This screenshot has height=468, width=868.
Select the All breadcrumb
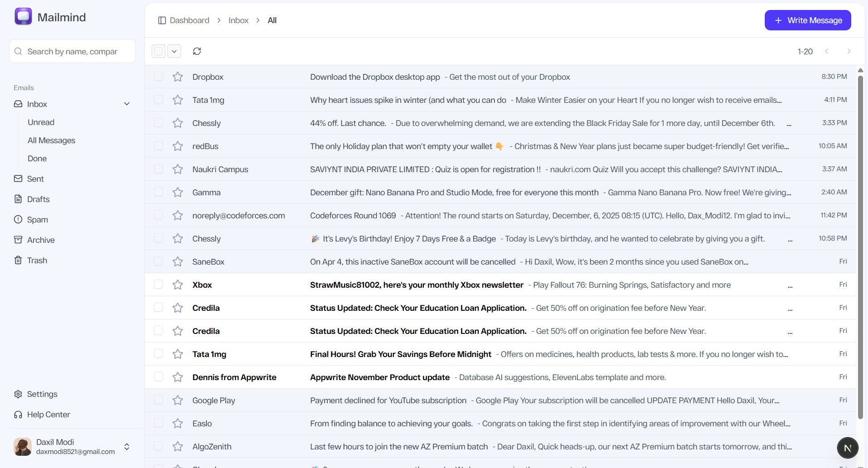coord(272,20)
